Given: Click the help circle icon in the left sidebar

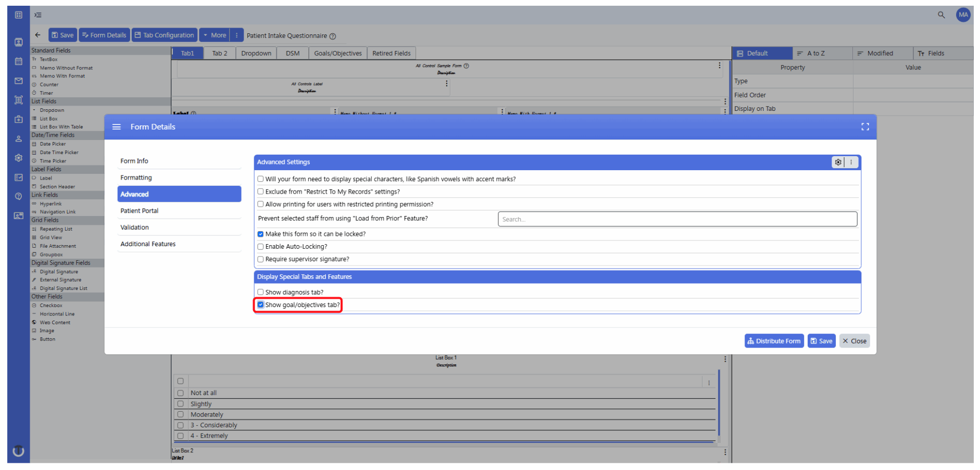Looking at the screenshot, I should (19, 196).
